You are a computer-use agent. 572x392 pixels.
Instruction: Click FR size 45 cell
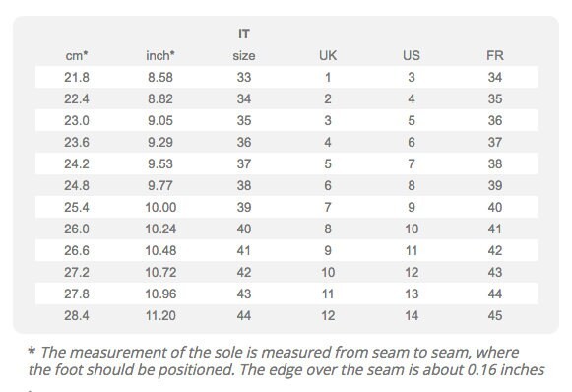click(495, 316)
